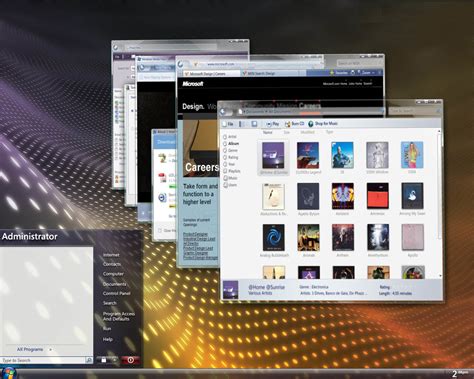The height and width of the screenshot is (379, 474).
Task: Click the lock icon in Start menu
Action: click(104, 360)
